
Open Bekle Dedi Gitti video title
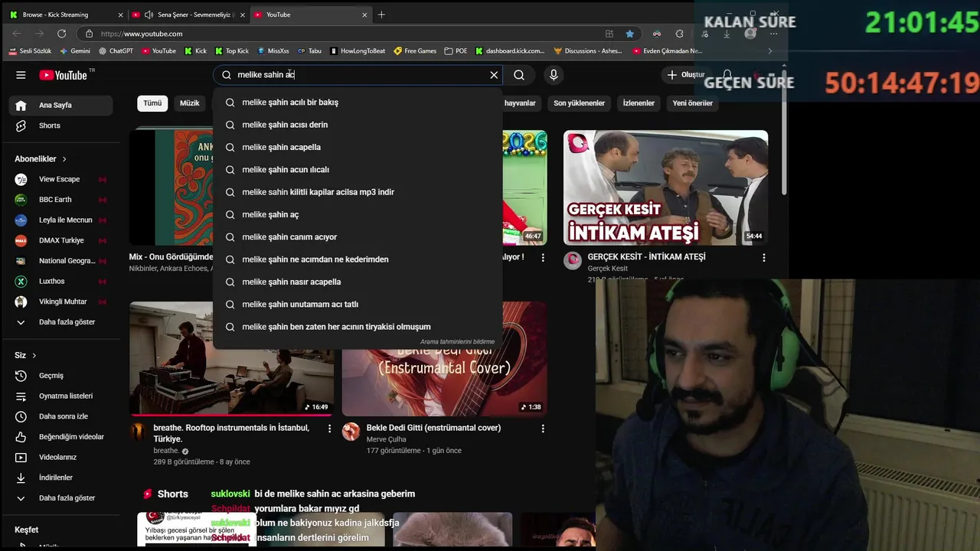click(x=433, y=428)
